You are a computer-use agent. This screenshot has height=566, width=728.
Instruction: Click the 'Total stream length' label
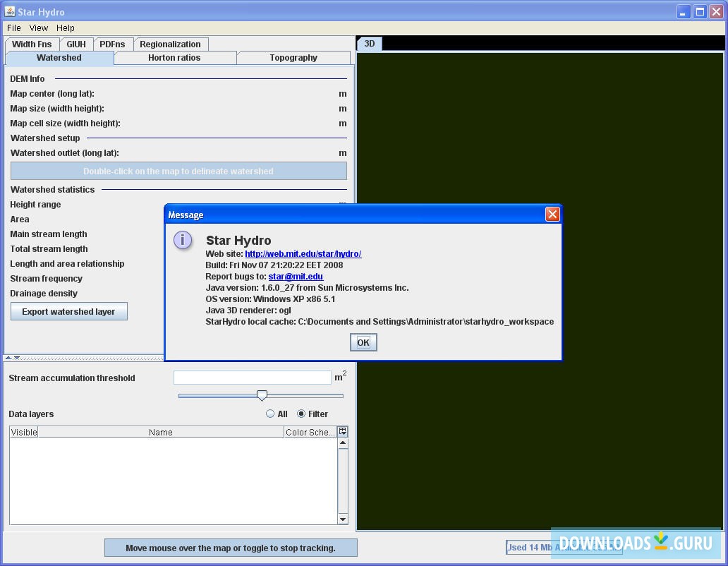point(49,249)
